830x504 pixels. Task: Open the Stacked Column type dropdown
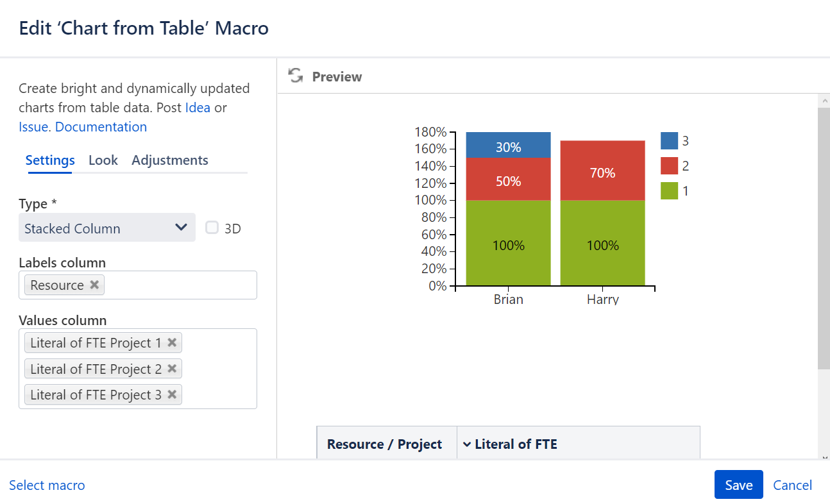click(107, 228)
